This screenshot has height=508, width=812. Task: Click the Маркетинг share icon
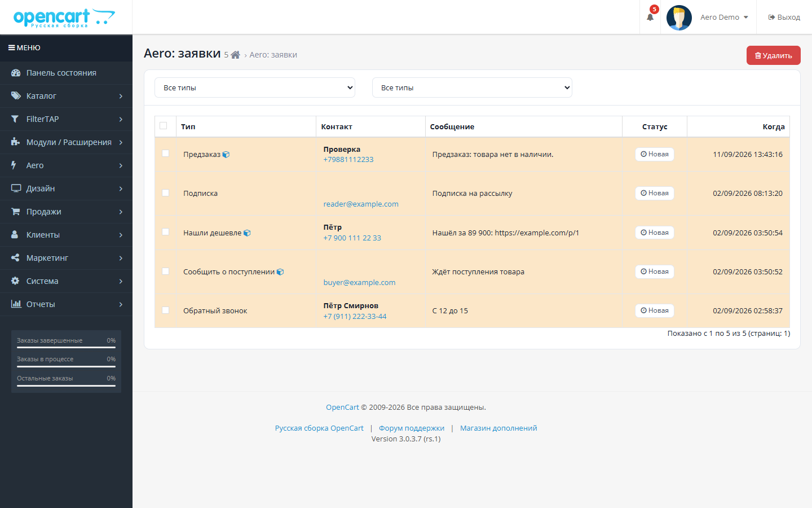tap(15, 258)
